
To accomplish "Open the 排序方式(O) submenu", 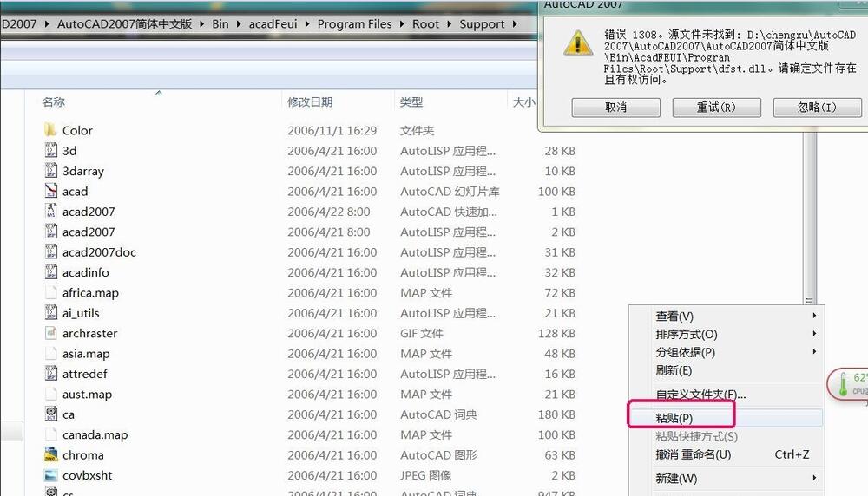I will tap(726, 335).
